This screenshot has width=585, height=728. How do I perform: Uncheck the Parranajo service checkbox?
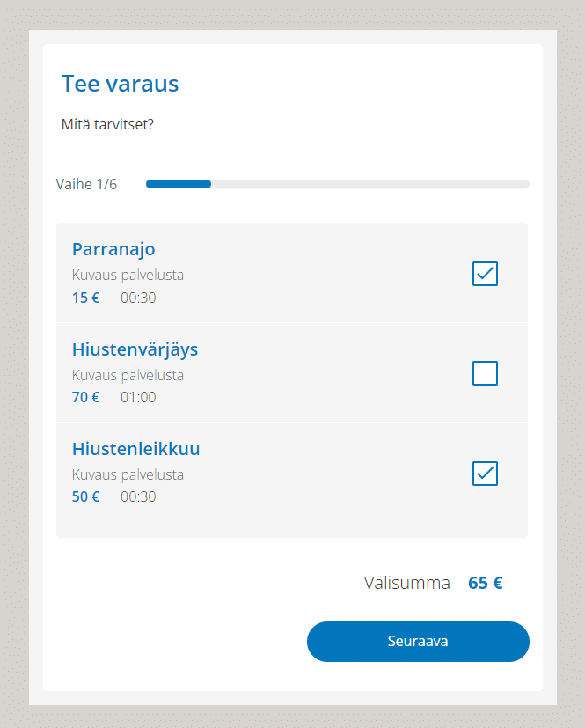click(x=485, y=274)
